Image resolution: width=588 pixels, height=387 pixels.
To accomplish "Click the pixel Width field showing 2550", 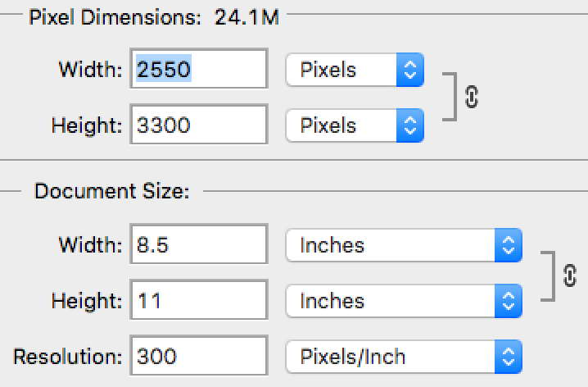I will (198, 71).
